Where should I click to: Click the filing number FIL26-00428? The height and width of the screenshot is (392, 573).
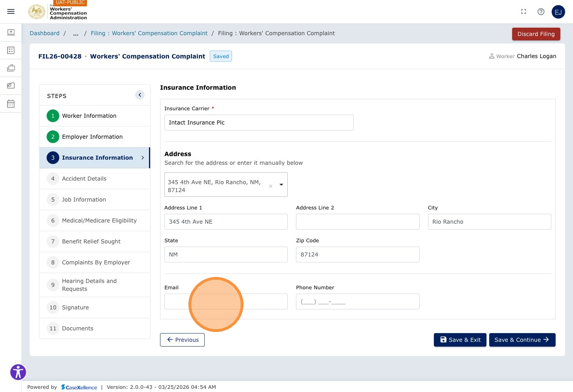[60, 56]
